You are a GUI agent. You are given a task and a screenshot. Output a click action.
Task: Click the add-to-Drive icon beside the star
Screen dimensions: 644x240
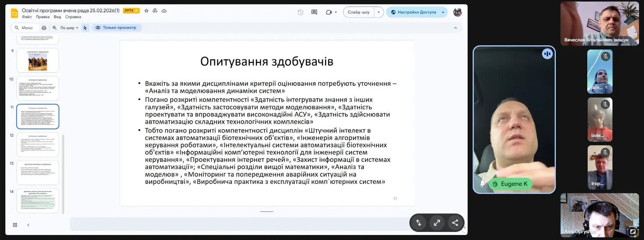click(x=155, y=11)
